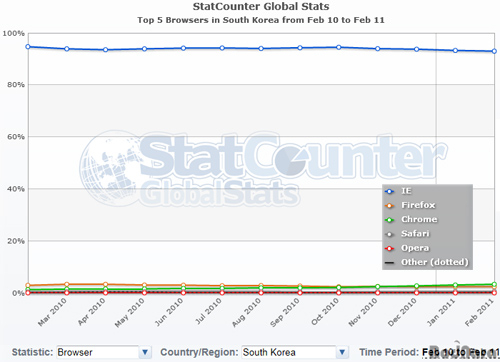Click the Oct 2010 axis label

tap(325, 312)
